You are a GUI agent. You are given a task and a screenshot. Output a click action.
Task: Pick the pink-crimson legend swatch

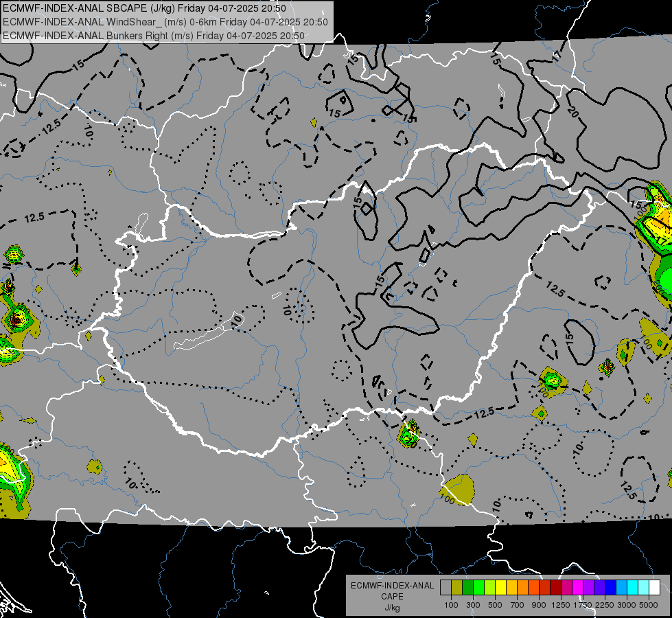coord(566,587)
